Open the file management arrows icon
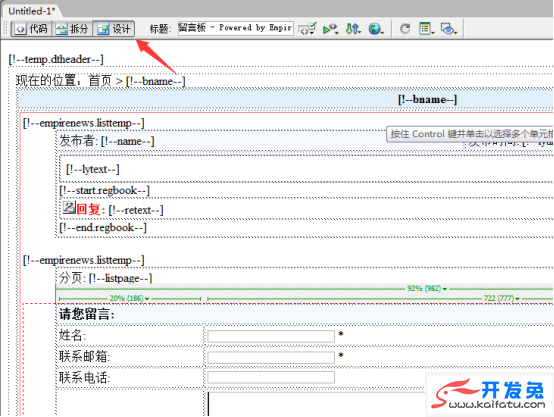 [x=353, y=29]
